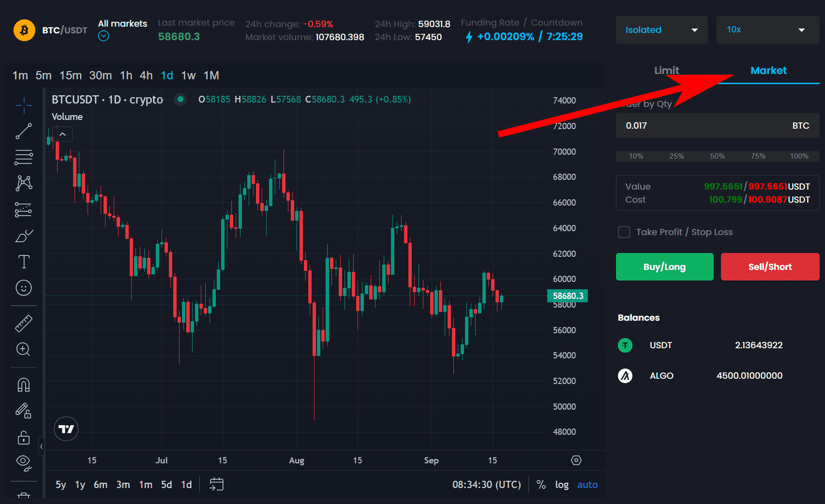This screenshot has height=504, width=825.
Task: Expand the All markets dropdown chevron
Action: pyautogui.click(x=104, y=36)
